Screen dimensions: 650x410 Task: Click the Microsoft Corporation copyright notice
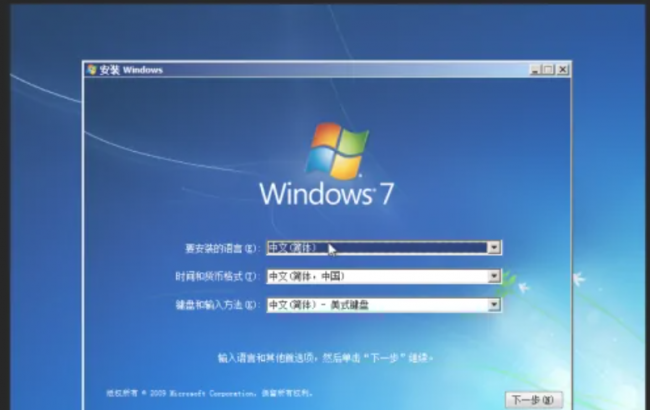[209, 393]
